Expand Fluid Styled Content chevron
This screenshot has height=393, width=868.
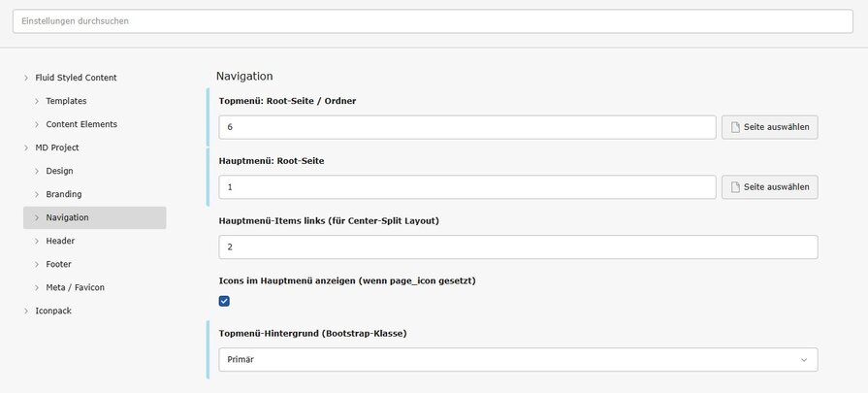[26, 78]
